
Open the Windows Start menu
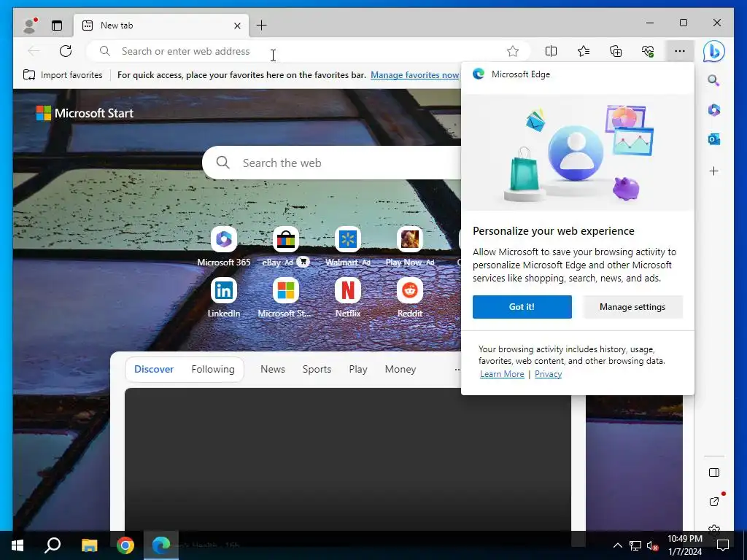(x=18, y=545)
